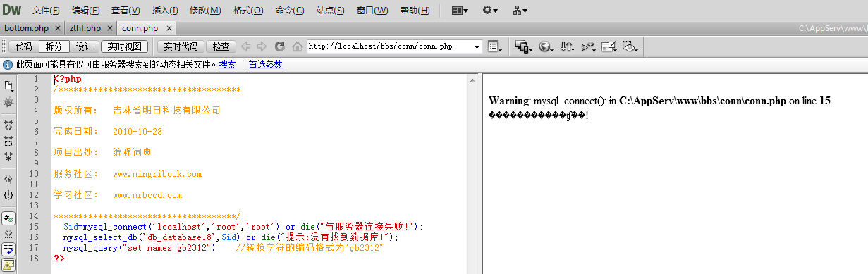Click the browser Forward arrow
The image size is (868, 274).
(x=262, y=46)
